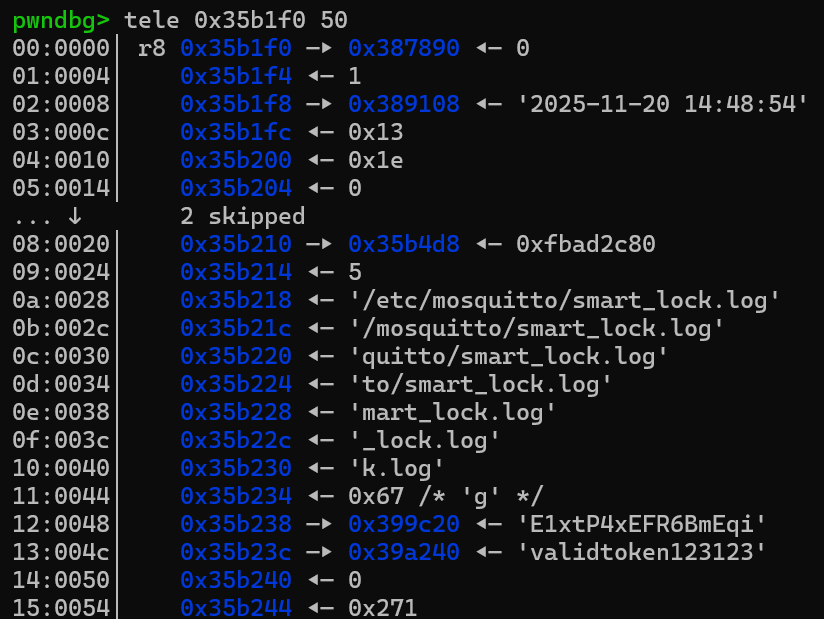824x619 pixels.
Task: Click the r8 register label
Action: coord(152,47)
